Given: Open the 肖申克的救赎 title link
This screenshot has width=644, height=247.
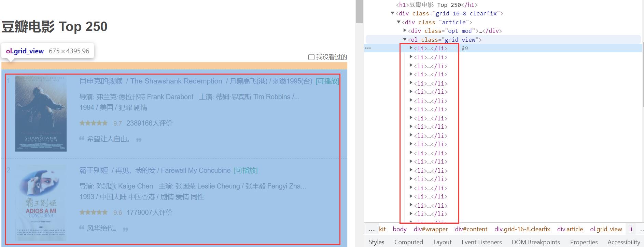Looking at the screenshot, I should pyautogui.click(x=101, y=81).
